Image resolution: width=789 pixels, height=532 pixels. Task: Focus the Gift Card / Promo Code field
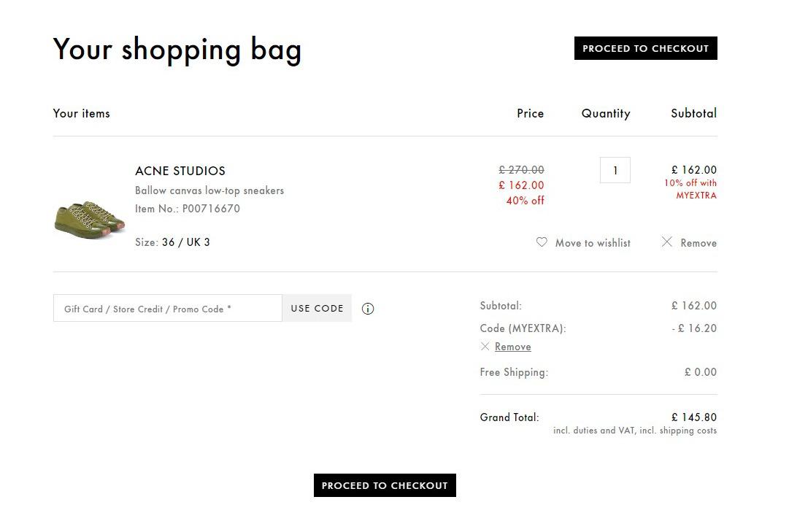coord(168,308)
